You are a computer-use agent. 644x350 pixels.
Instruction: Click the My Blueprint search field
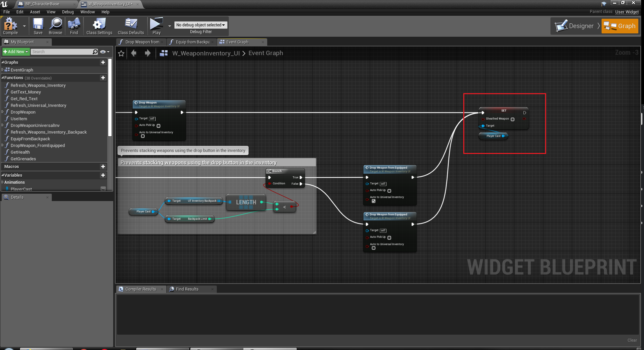coord(62,52)
